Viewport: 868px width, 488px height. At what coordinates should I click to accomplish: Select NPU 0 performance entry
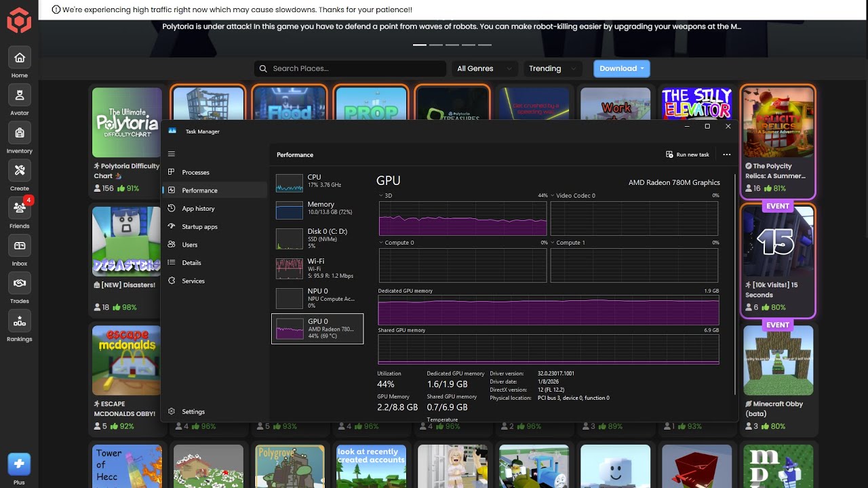[x=317, y=298]
